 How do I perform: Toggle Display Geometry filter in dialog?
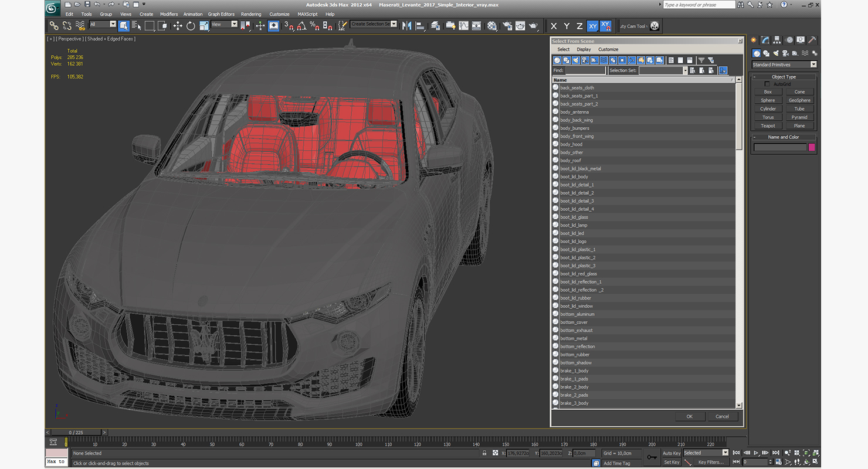coord(557,60)
